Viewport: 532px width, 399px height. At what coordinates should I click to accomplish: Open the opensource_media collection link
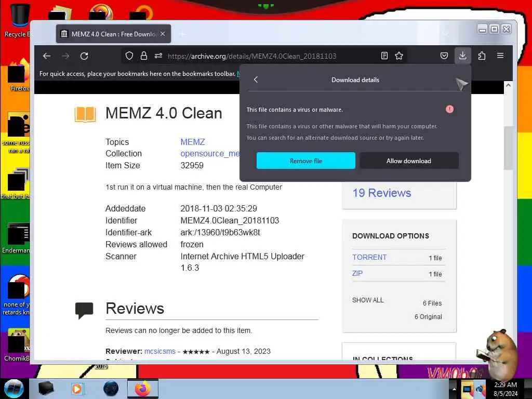tap(210, 154)
